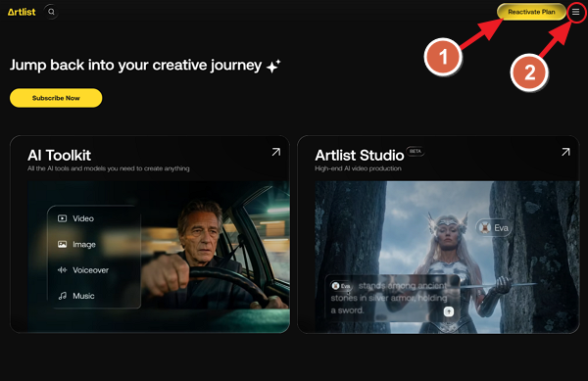Click the prompt box about ancient stones
The width and height of the screenshot is (588, 381).
[x=392, y=298]
